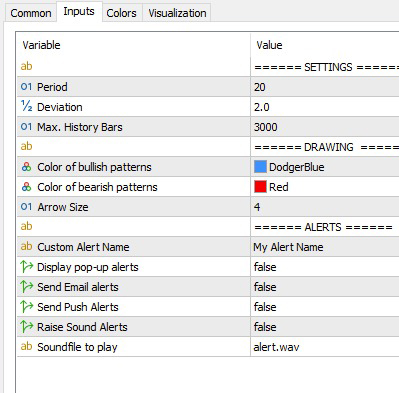Select the 'Raise Sound Alerts' label
The height and width of the screenshot is (393, 399).
82,327
